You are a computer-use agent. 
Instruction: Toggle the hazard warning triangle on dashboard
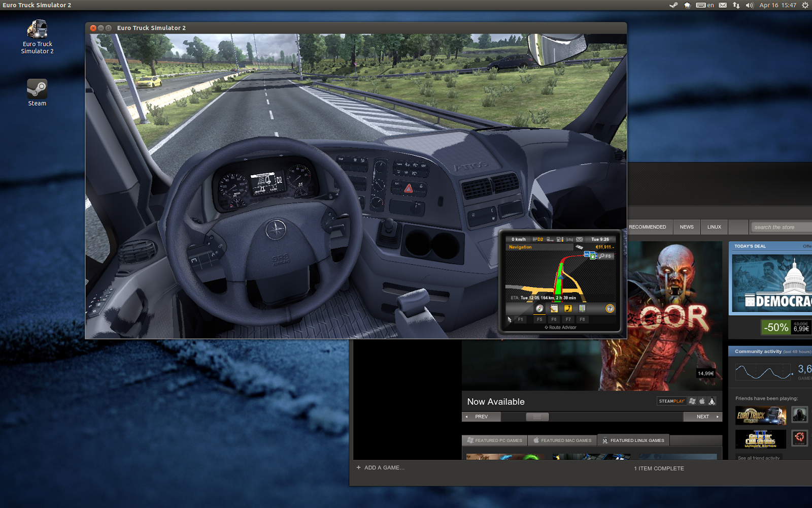(x=409, y=188)
